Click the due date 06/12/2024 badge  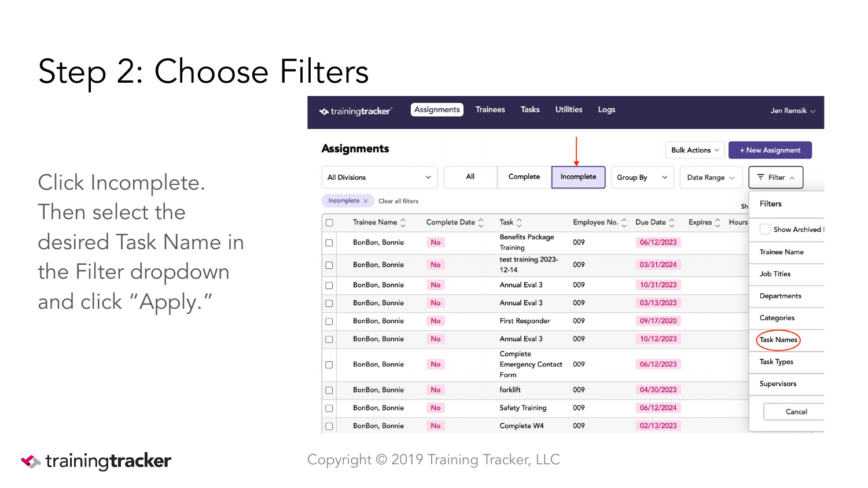click(658, 408)
